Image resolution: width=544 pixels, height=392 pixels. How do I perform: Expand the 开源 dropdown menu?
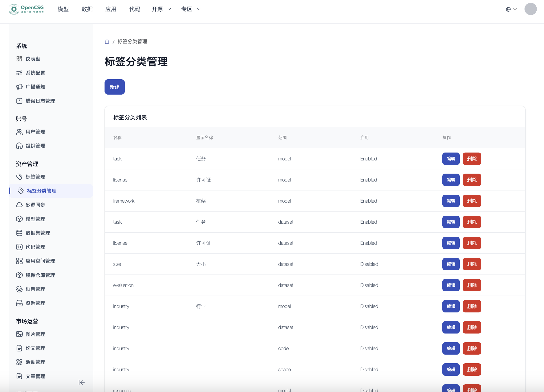click(161, 9)
